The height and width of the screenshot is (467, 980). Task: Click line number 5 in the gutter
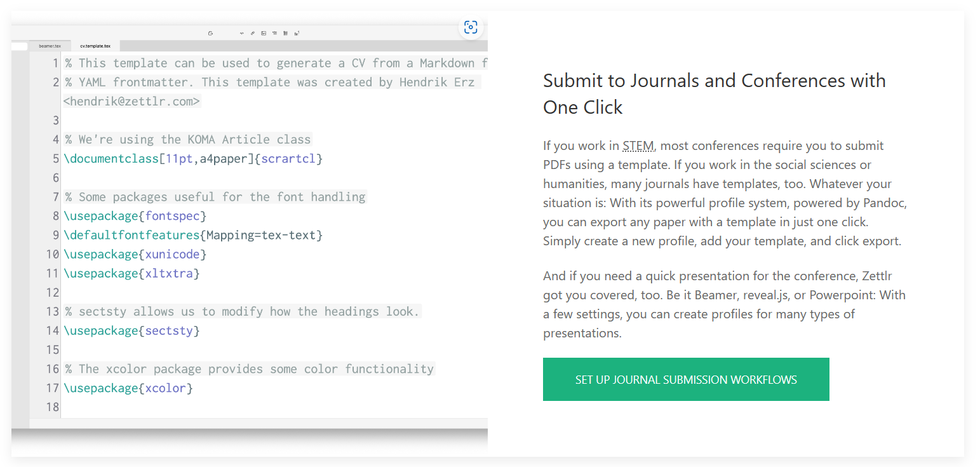pyautogui.click(x=55, y=159)
